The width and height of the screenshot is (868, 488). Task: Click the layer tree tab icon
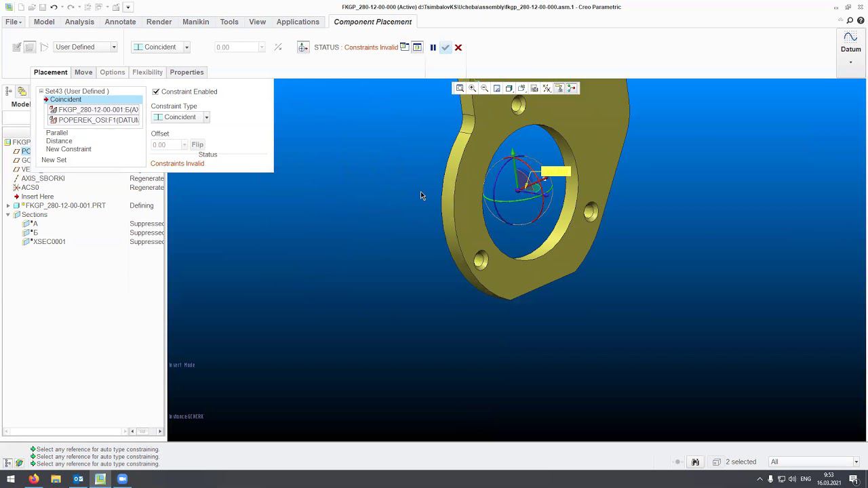coord(22,91)
